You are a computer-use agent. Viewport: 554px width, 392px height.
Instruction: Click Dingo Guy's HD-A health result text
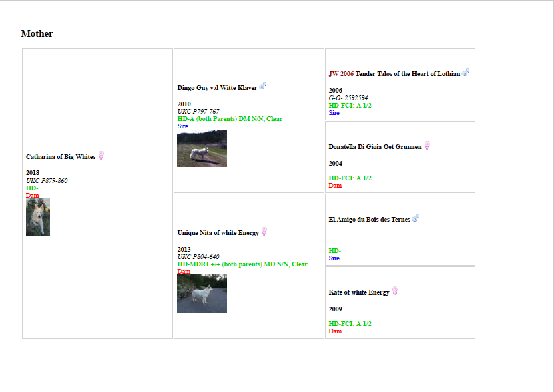pyautogui.click(x=230, y=119)
